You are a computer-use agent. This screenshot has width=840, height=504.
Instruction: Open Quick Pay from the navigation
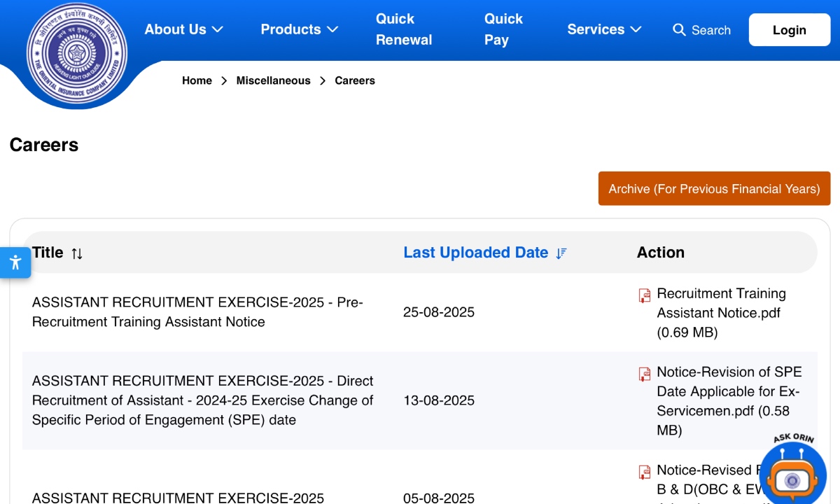(x=503, y=29)
